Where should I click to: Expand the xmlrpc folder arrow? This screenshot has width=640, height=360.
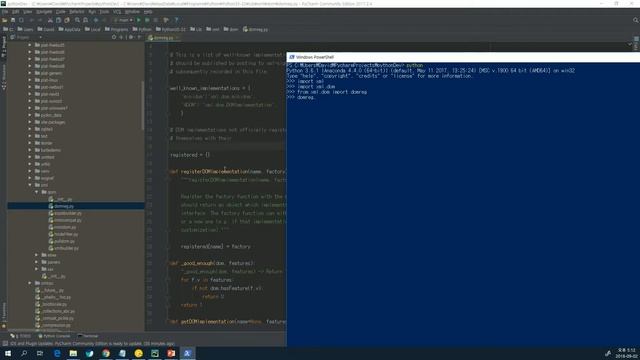30,283
